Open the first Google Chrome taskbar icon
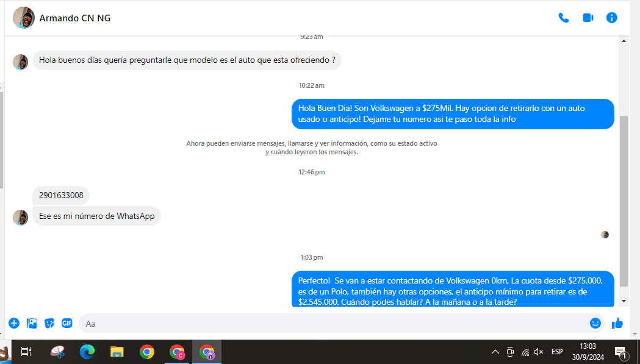Image resolution: width=640 pixels, height=364 pixels. tap(147, 352)
